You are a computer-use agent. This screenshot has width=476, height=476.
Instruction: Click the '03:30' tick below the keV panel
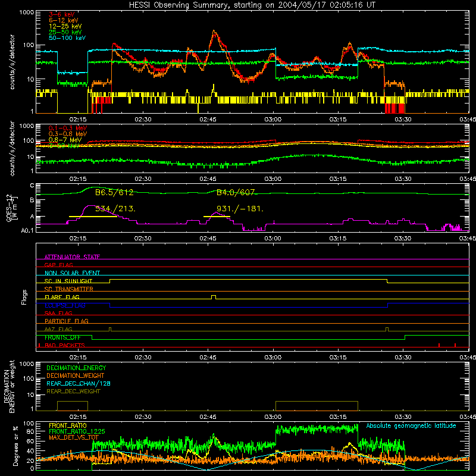[403, 120]
